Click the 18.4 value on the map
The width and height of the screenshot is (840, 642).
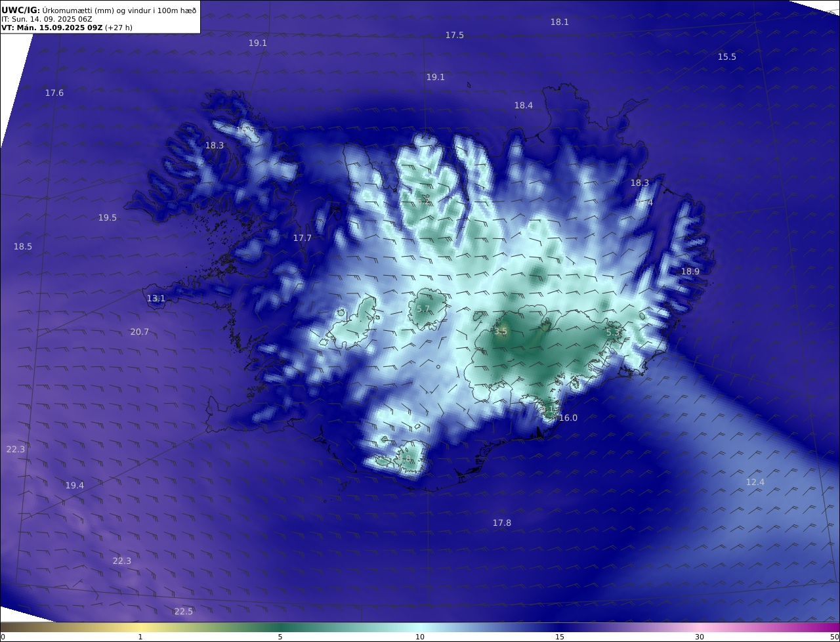point(523,105)
